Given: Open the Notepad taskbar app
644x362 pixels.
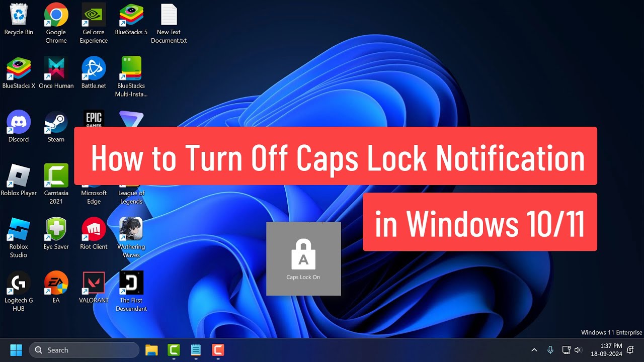Looking at the screenshot, I should (196, 350).
